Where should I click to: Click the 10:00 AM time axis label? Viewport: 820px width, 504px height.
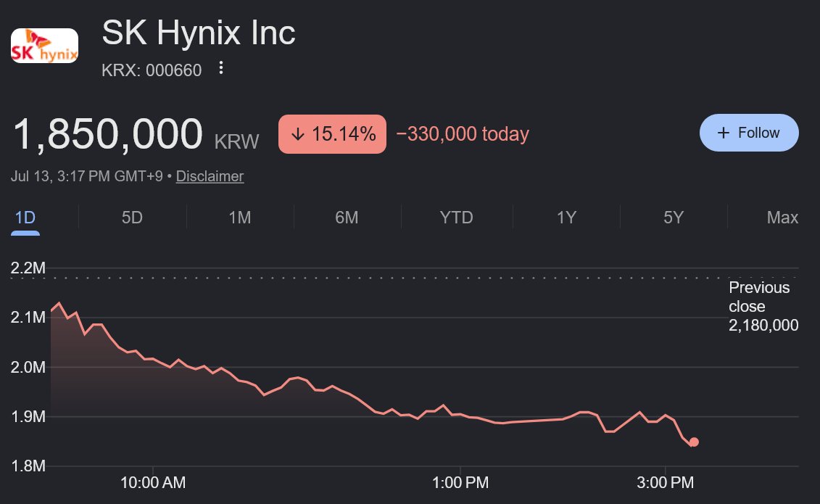[x=153, y=482]
